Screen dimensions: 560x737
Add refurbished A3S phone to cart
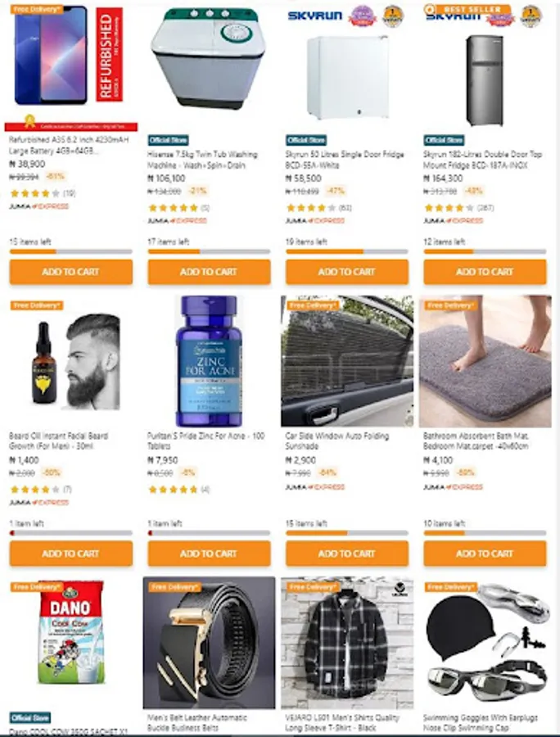[x=71, y=272]
